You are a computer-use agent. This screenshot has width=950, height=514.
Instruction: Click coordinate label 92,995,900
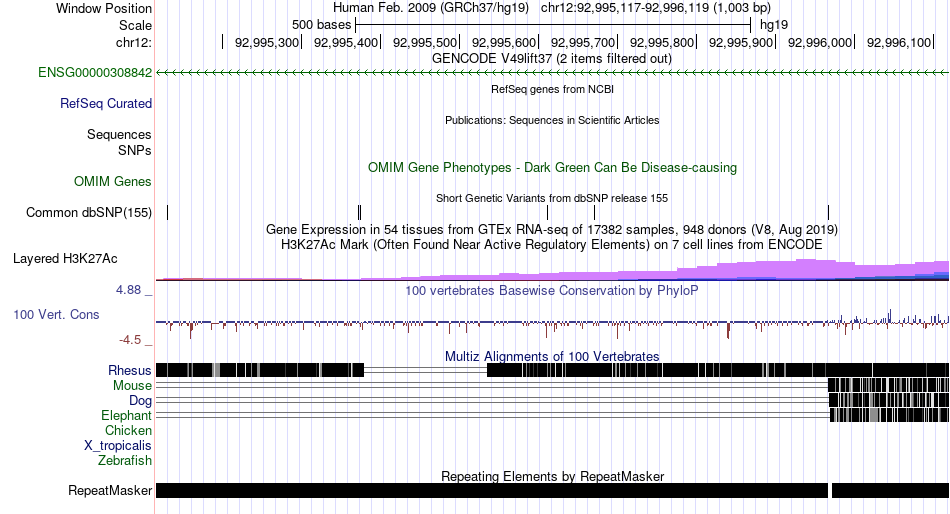pos(741,42)
